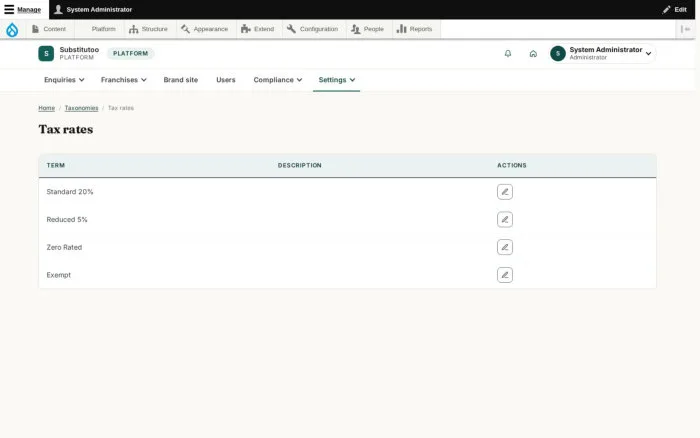The width and height of the screenshot is (700, 438).
Task: Open the Content admin menu
Action: click(49, 29)
